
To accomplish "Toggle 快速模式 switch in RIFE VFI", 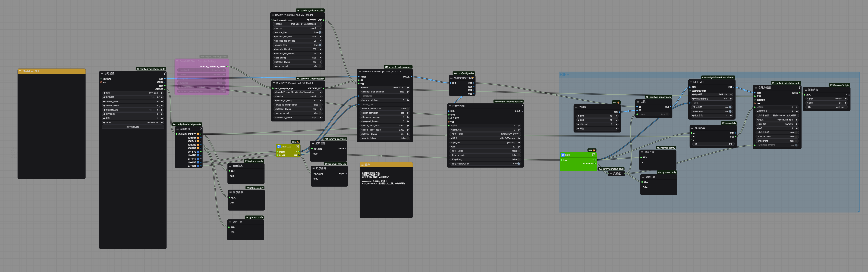I will pos(730,107).
